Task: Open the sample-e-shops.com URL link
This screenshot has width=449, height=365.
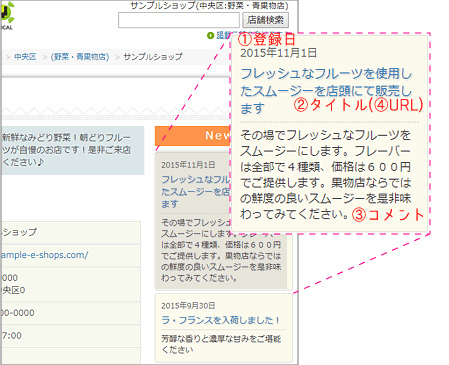Action: (45, 255)
